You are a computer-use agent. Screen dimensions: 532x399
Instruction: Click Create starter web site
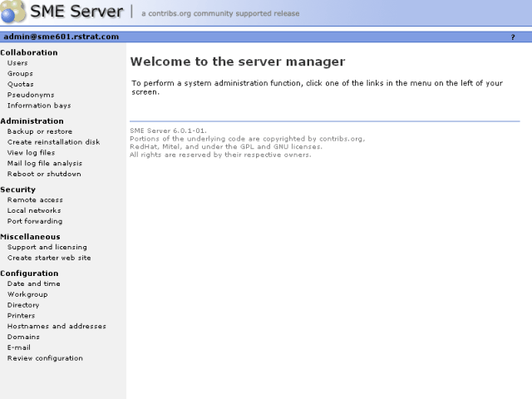[49, 258]
